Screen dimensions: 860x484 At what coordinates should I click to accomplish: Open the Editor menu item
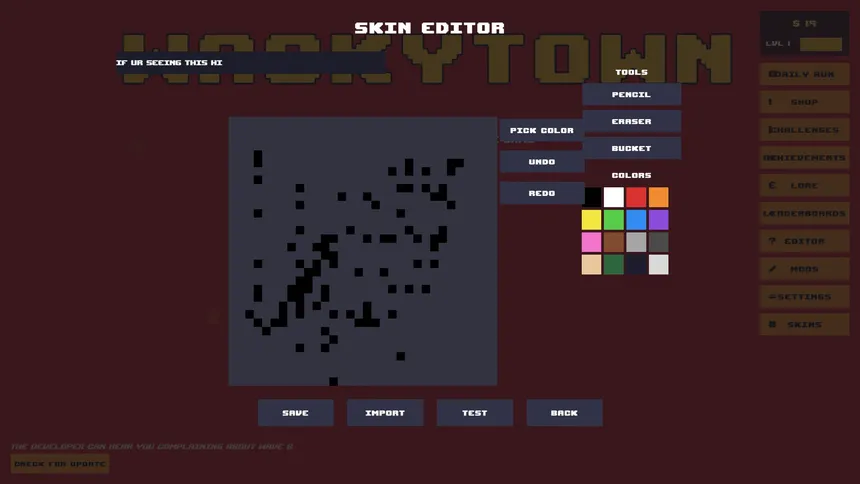(805, 241)
